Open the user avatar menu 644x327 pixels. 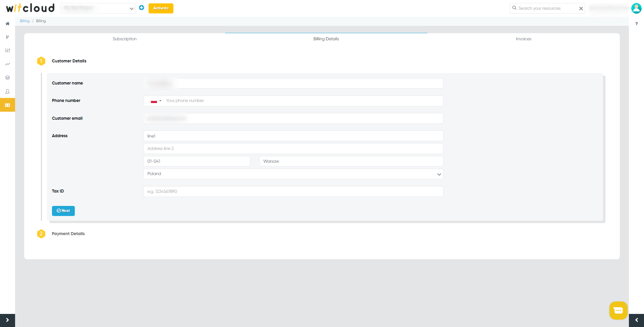click(636, 8)
